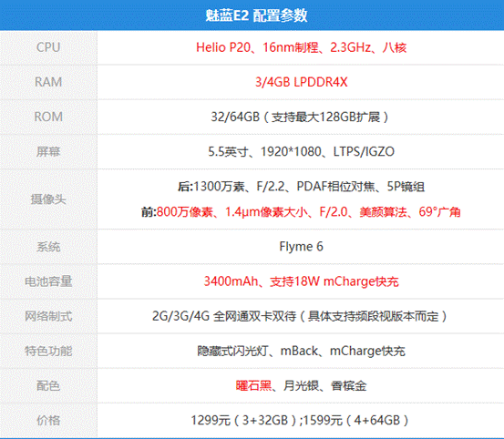Click the red 曜石黑 color name
504x439 pixels.
[x=253, y=385]
